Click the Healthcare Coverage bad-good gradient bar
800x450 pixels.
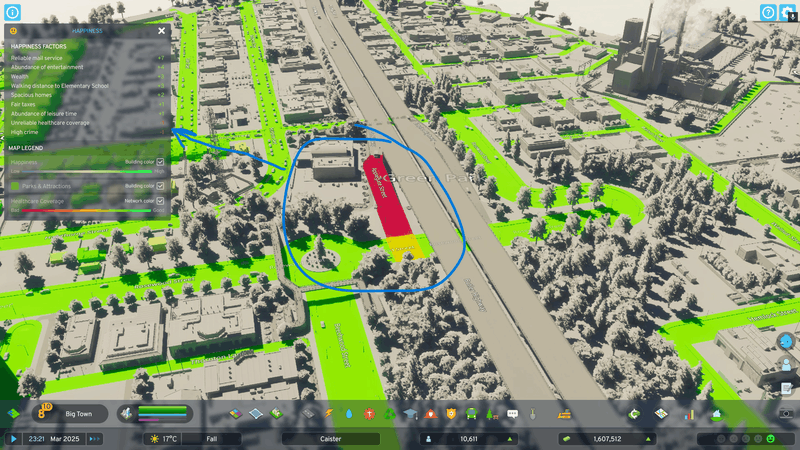click(x=87, y=210)
